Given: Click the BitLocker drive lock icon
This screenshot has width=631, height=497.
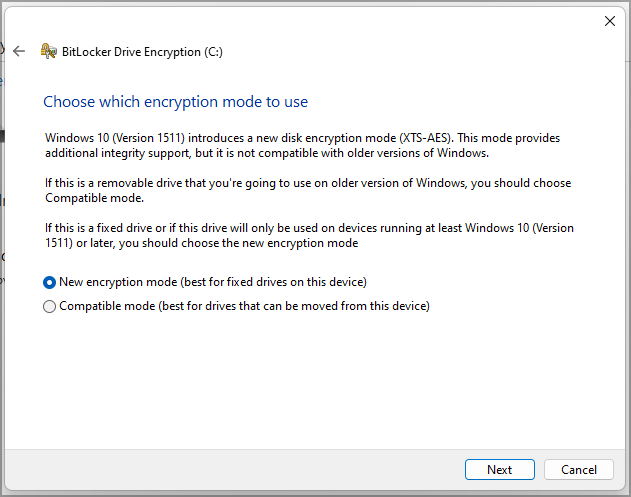Looking at the screenshot, I should click(48, 51).
